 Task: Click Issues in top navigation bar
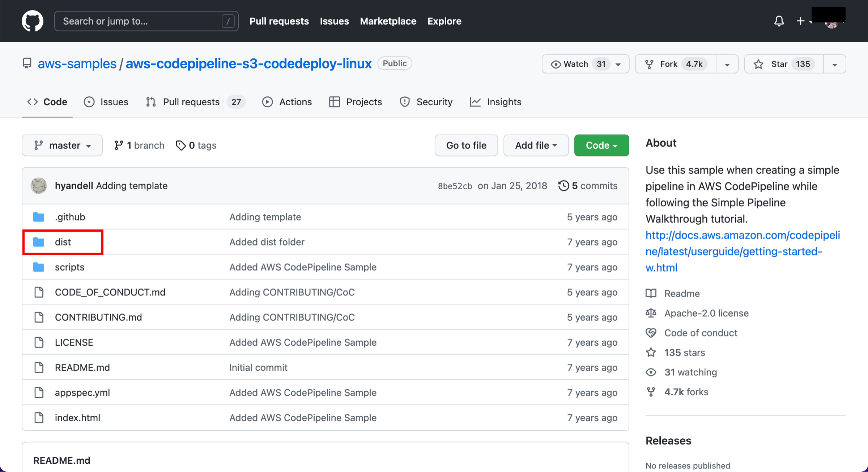click(334, 21)
